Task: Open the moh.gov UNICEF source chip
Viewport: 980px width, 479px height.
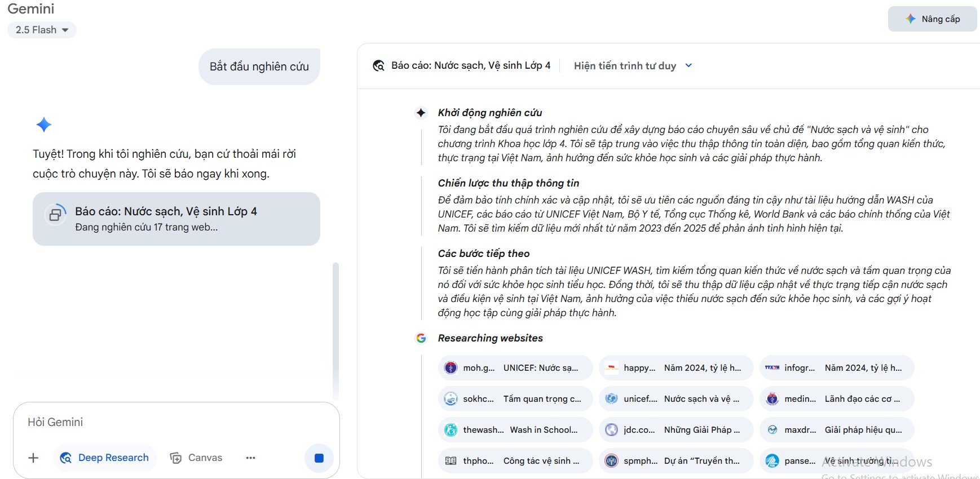Action: tap(515, 368)
